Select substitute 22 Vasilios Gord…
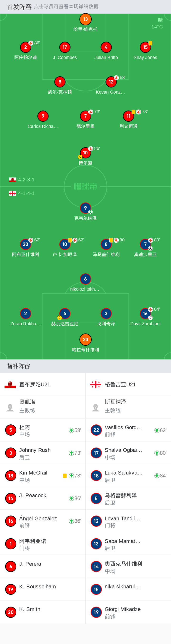171x644 pixels. pyautogui.click(x=128, y=430)
